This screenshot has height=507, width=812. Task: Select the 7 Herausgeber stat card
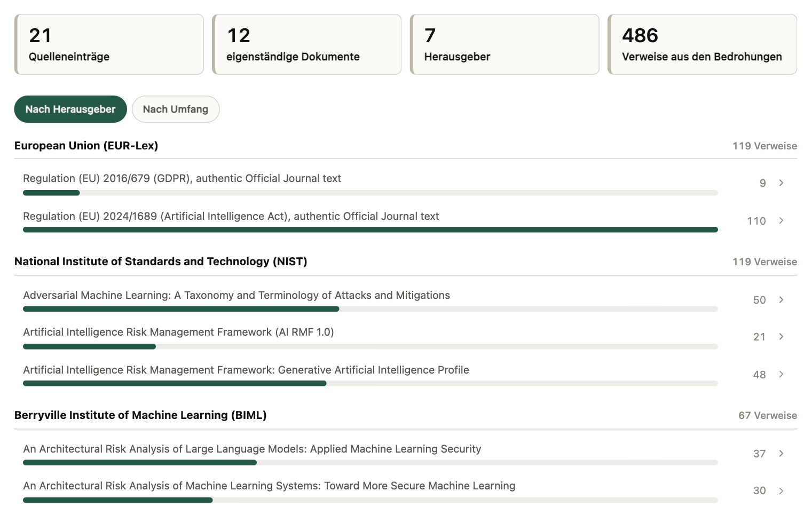[x=504, y=44]
